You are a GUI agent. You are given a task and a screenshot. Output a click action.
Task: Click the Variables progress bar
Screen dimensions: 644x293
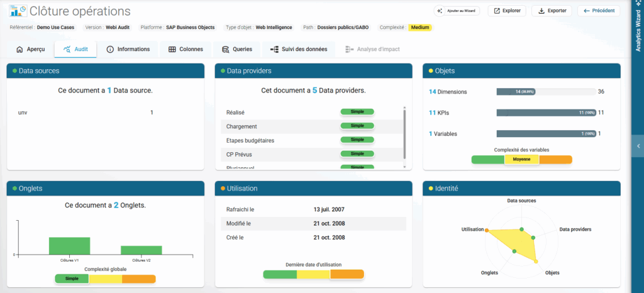tap(547, 134)
